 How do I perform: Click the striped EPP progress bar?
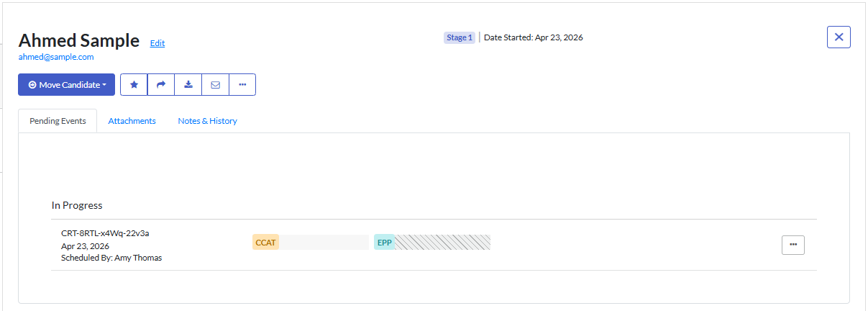click(442, 243)
